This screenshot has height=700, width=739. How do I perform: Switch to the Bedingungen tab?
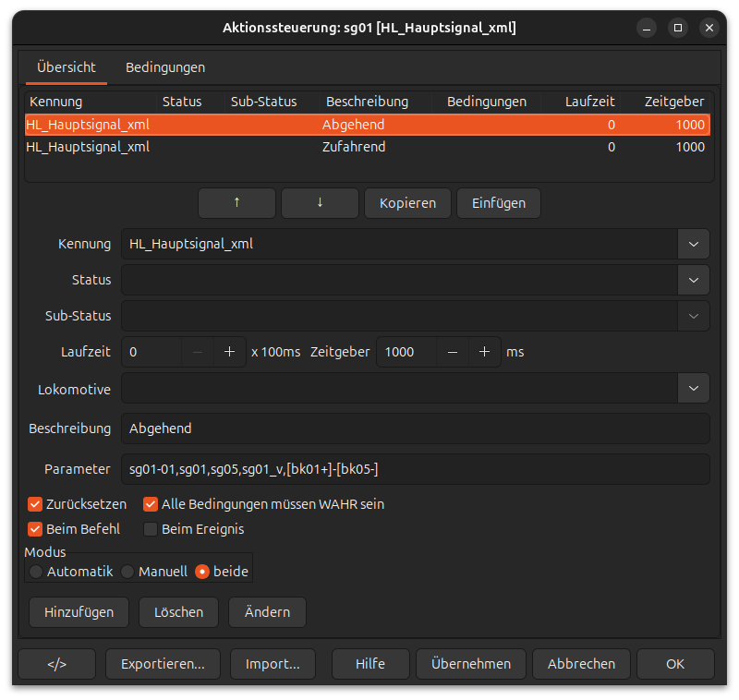point(165,67)
